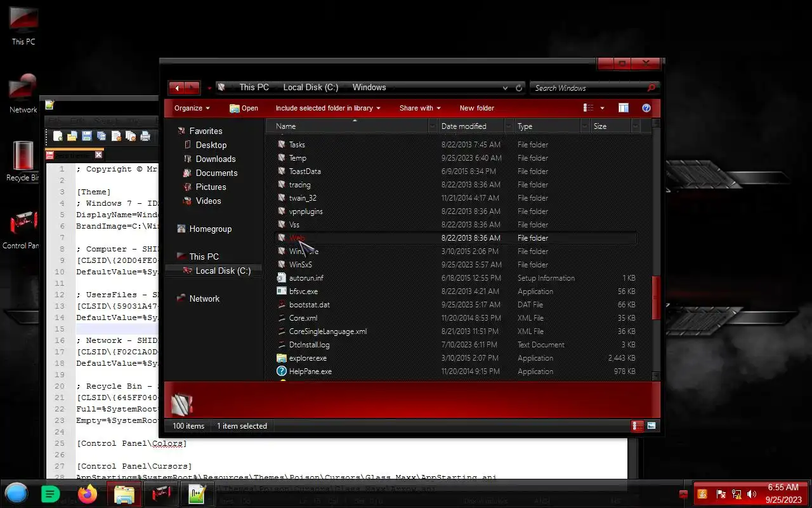Click Close document icon in Notepad++ toolbar
This screenshot has height=508, width=812.
pyautogui.click(x=116, y=136)
